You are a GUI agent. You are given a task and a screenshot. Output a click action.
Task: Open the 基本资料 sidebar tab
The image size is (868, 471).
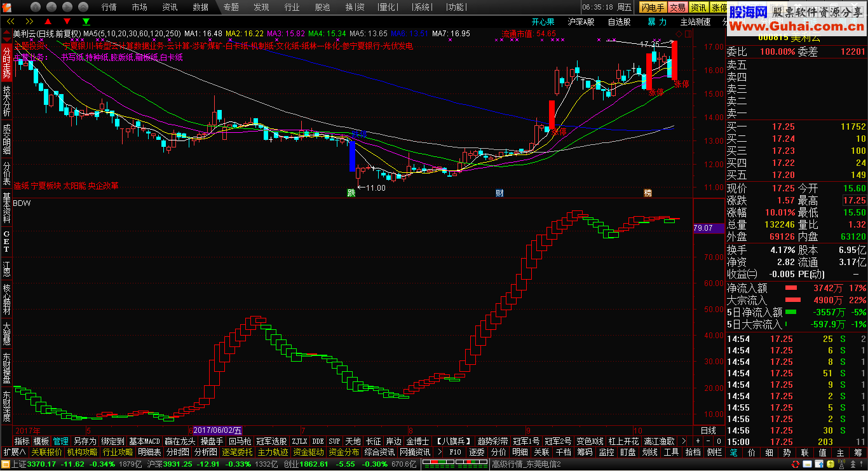[x=6, y=208]
